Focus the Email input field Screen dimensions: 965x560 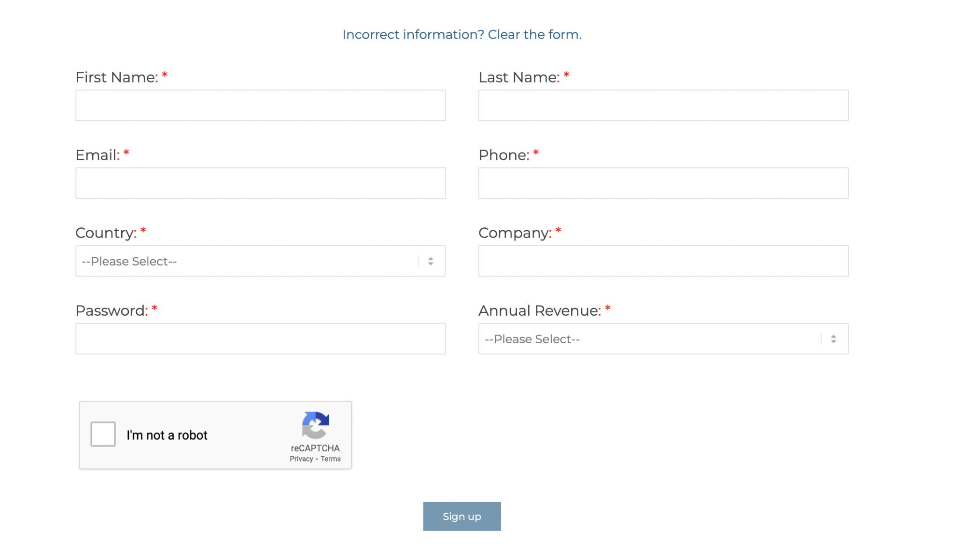(260, 183)
